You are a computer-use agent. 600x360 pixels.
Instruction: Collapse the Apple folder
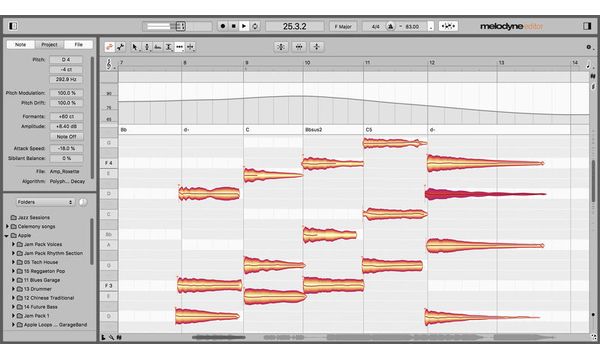(7, 236)
